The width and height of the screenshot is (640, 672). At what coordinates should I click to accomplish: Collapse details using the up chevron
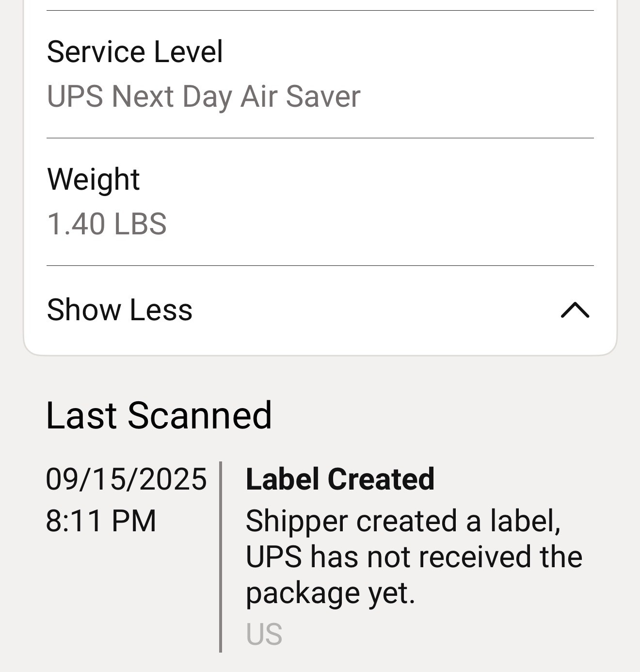click(x=575, y=310)
